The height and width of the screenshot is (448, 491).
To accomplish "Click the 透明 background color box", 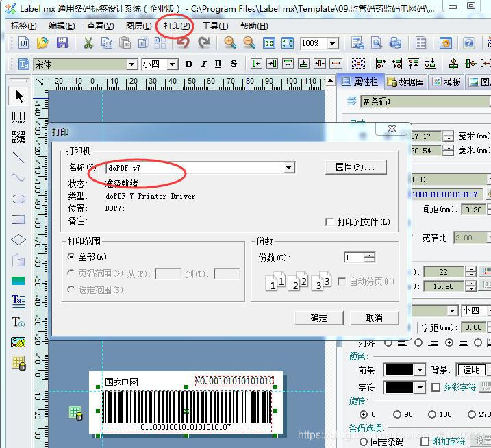I will click(470, 370).
